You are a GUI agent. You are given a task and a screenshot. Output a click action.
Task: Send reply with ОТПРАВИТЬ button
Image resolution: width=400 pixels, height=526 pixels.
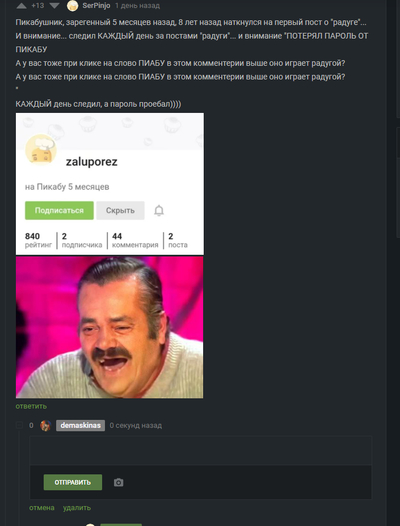[x=73, y=482]
